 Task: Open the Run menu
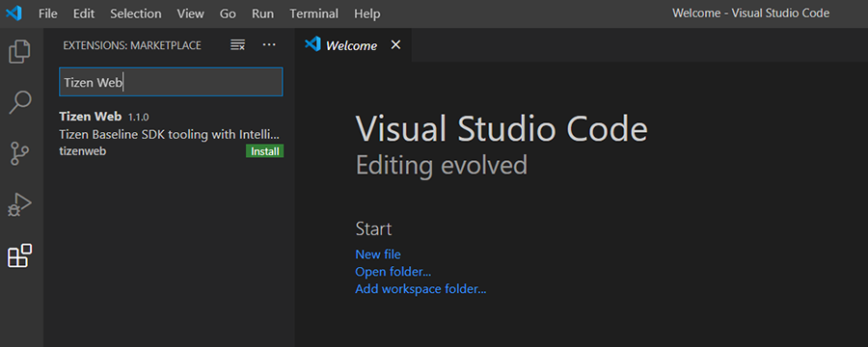coord(262,13)
